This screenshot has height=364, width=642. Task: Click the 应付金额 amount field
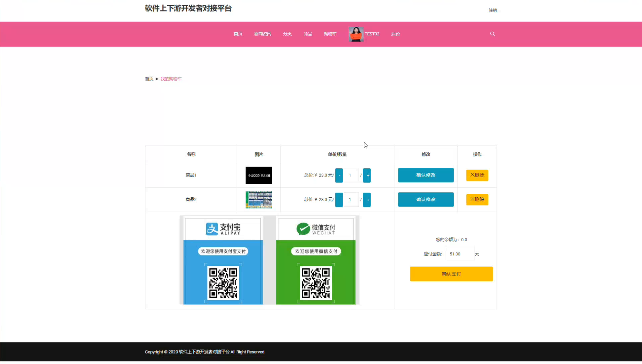(x=459, y=254)
